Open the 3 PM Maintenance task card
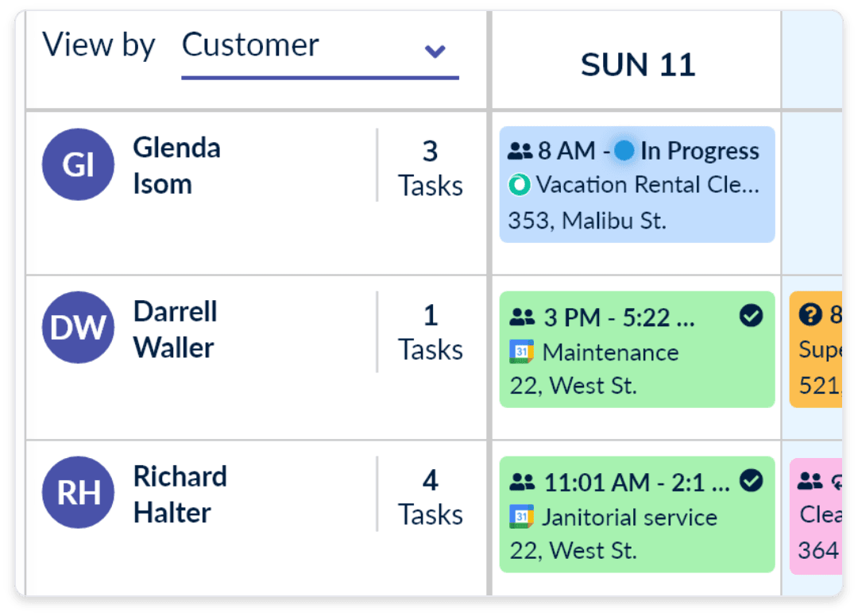 tap(636, 350)
